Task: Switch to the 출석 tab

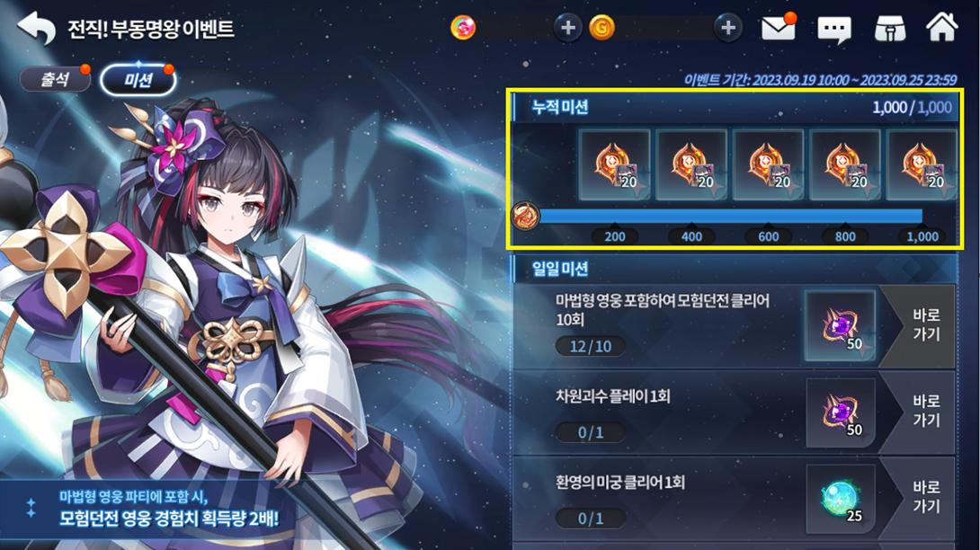Action: tap(55, 79)
